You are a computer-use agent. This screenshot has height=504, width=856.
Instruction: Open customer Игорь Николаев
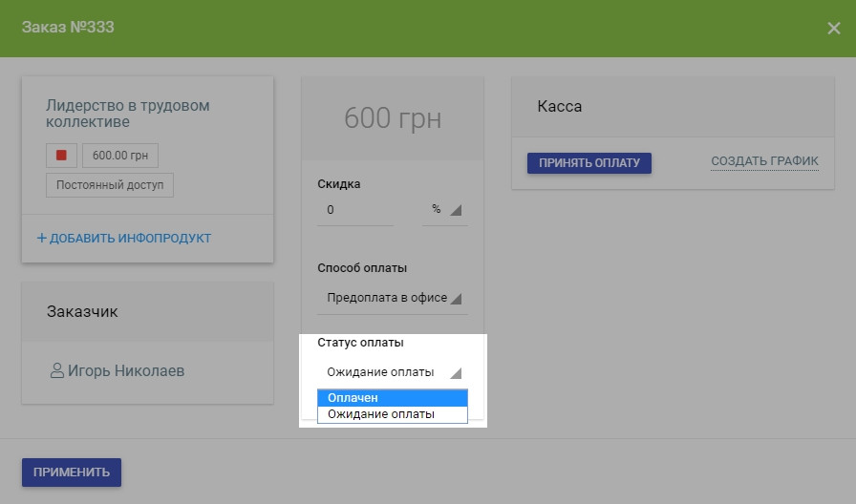point(125,370)
